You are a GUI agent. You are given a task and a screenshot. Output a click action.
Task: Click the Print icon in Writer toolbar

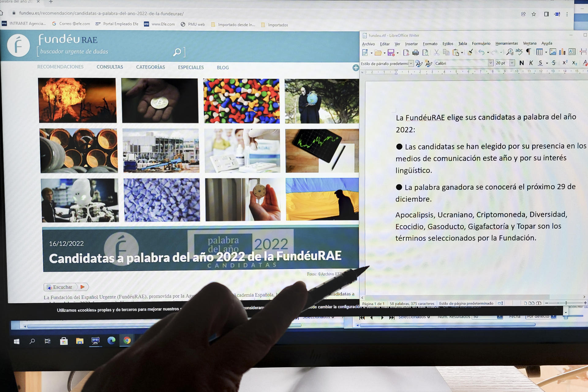415,53
